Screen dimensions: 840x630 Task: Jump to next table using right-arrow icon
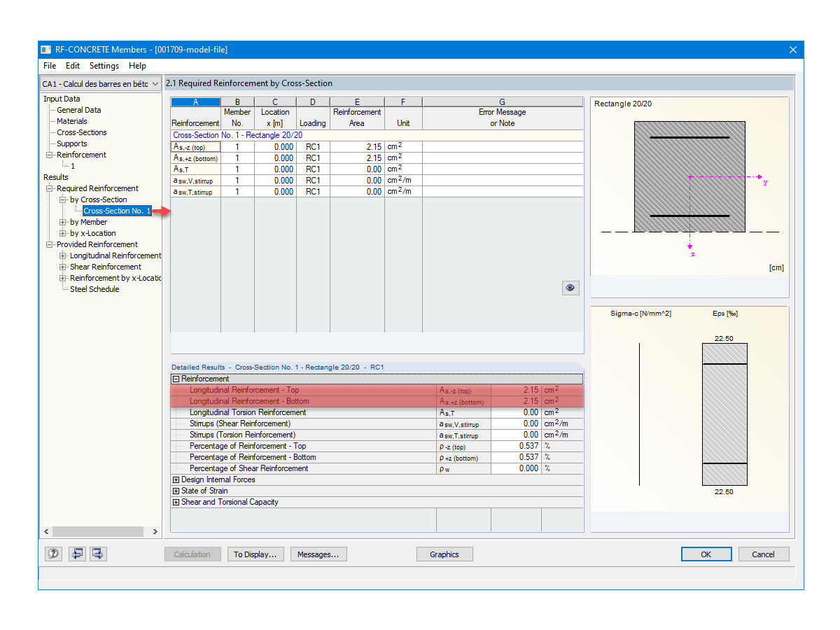point(98,554)
